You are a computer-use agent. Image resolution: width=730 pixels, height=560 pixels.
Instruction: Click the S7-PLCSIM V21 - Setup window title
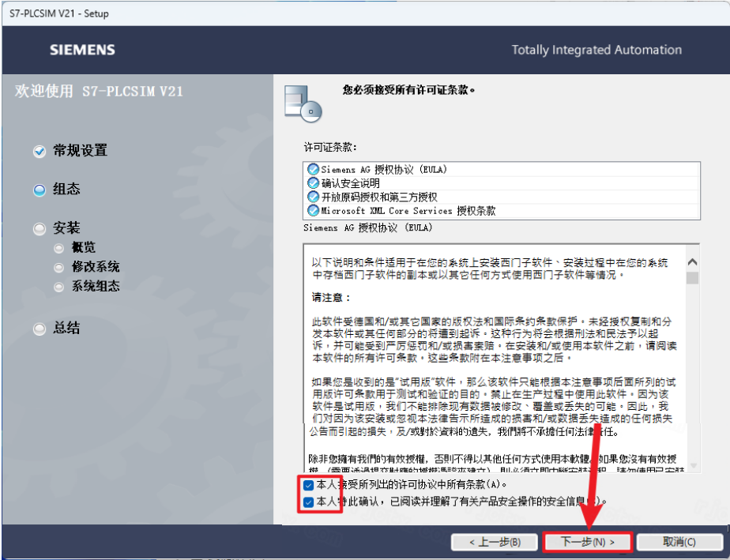point(59,13)
